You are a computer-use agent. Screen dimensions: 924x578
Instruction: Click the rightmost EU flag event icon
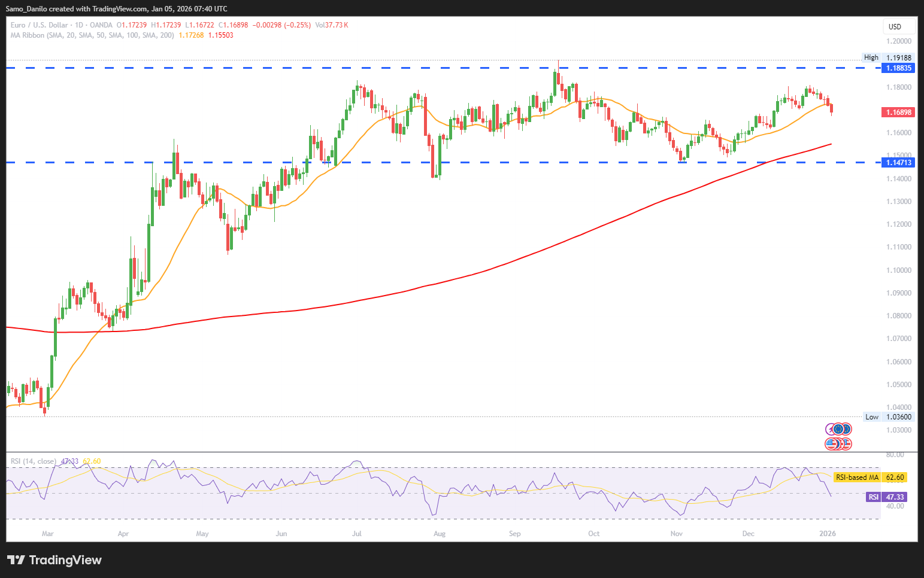[847, 429]
